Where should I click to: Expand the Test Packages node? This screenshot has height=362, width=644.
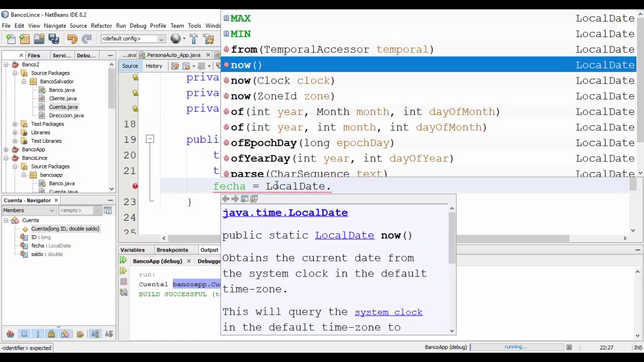pyautogui.click(x=15, y=124)
